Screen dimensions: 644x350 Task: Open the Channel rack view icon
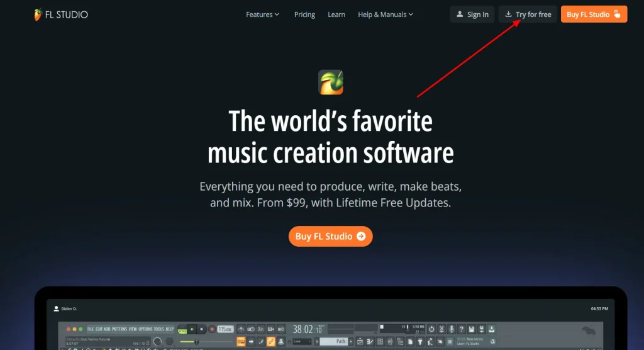380,341
